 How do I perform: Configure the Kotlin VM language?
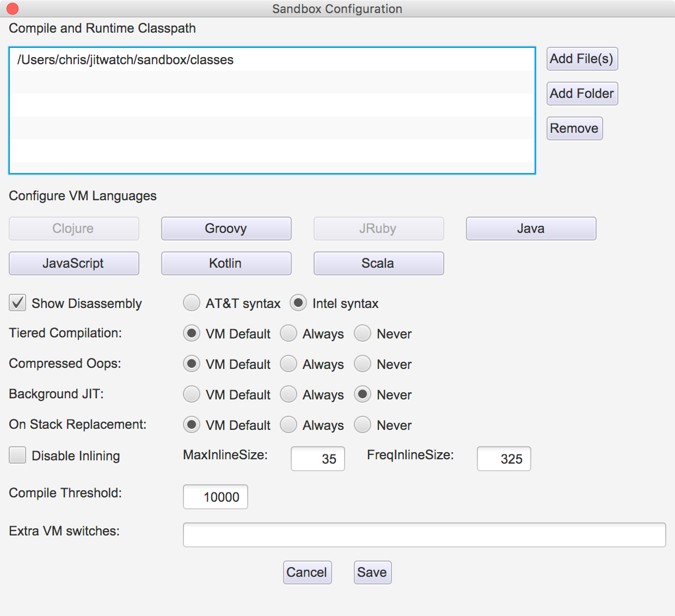pos(226,263)
